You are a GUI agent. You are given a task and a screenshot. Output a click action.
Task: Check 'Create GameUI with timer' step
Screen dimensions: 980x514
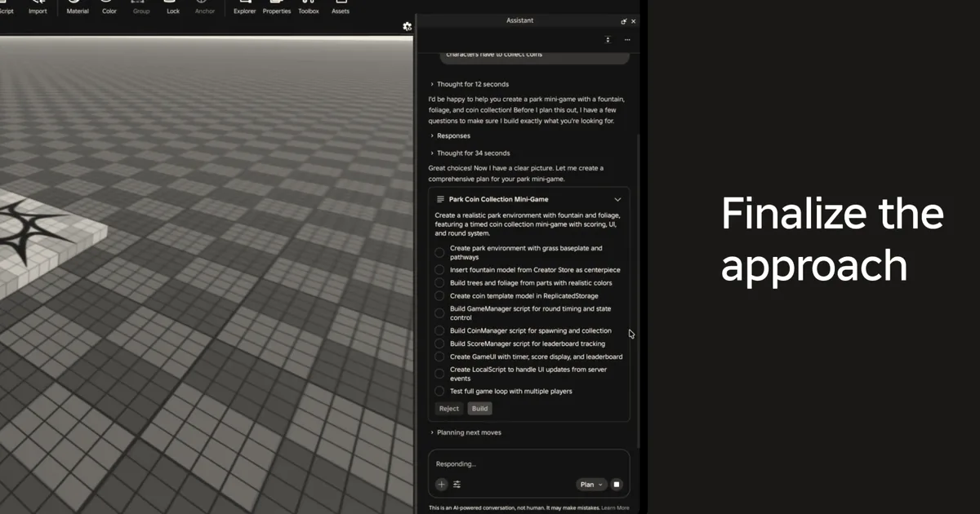pyautogui.click(x=439, y=357)
